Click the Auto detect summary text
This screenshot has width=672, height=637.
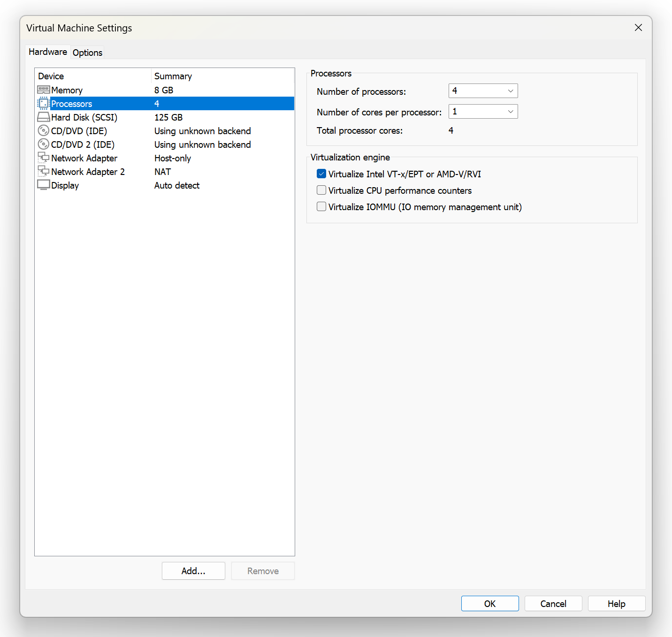tap(177, 185)
